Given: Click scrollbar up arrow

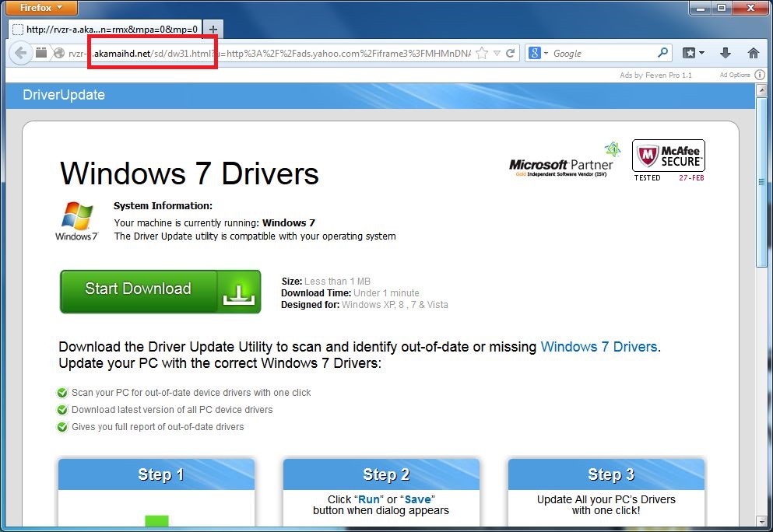Looking at the screenshot, I should pos(761,89).
